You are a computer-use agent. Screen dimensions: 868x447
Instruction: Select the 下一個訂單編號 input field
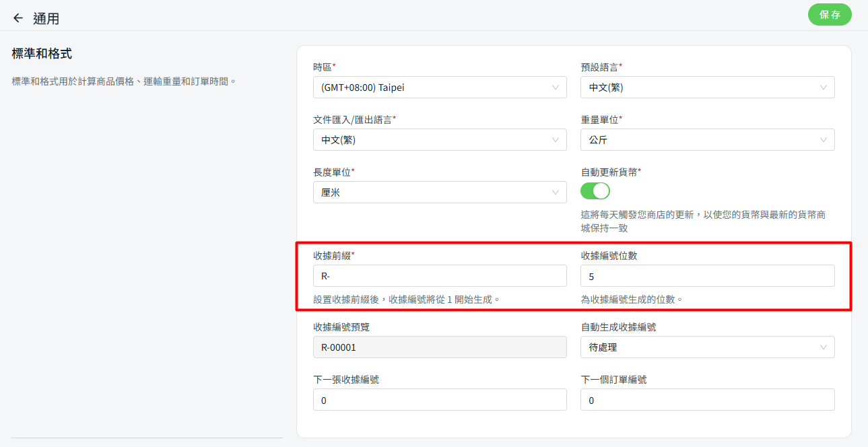coord(707,400)
